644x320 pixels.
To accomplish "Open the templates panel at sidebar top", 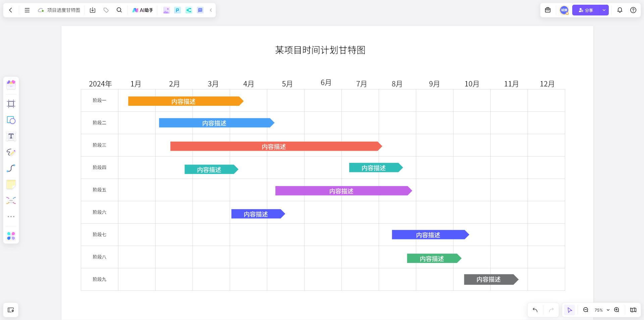I will point(11,84).
